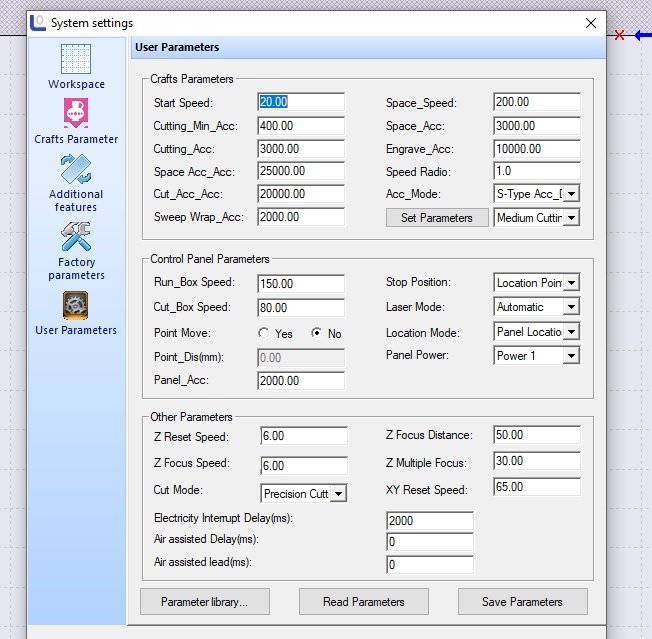This screenshot has width=652, height=639.
Task: Select the User Parameters sidebar icon
Action: pos(76,305)
